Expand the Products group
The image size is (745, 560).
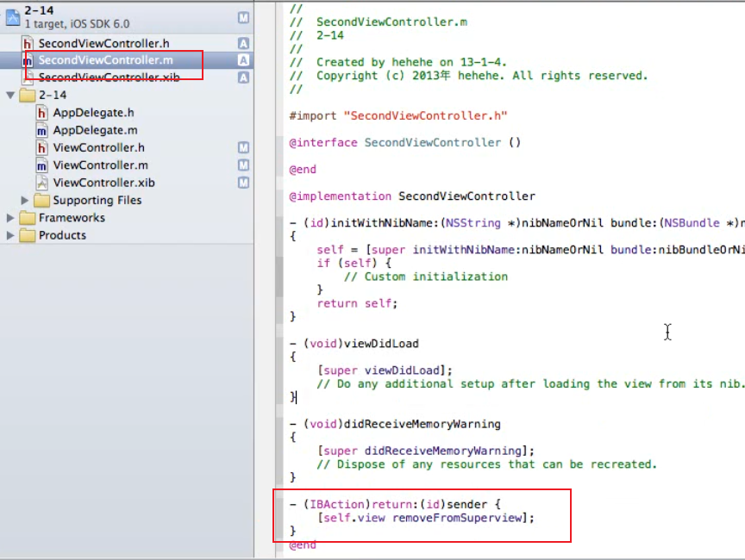coord(10,235)
